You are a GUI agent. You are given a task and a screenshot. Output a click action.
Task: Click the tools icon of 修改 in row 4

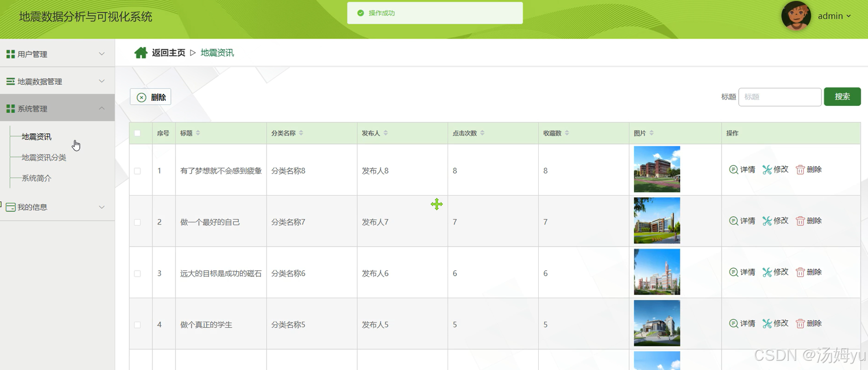767,324
